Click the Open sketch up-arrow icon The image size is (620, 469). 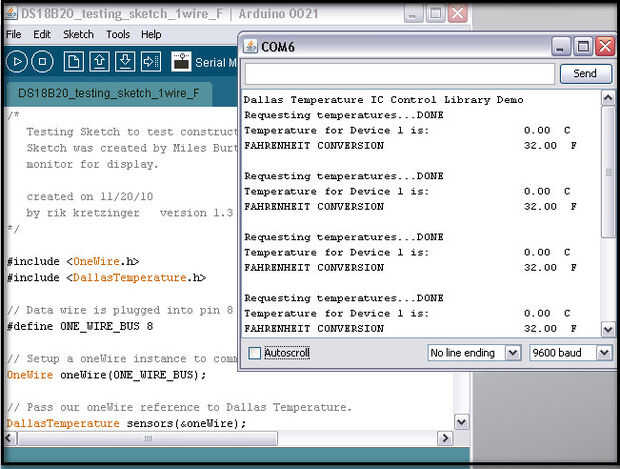pyautogui.click(x=99, y=62)
